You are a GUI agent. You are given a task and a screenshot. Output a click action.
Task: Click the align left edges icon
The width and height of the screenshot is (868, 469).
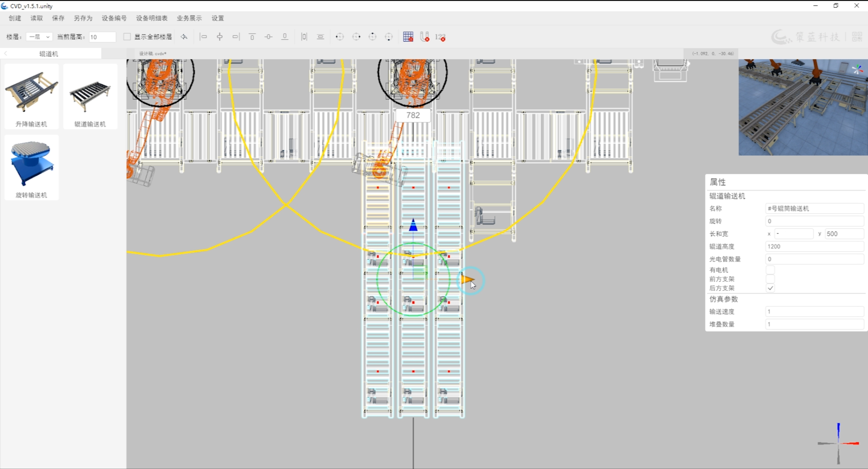203,37
